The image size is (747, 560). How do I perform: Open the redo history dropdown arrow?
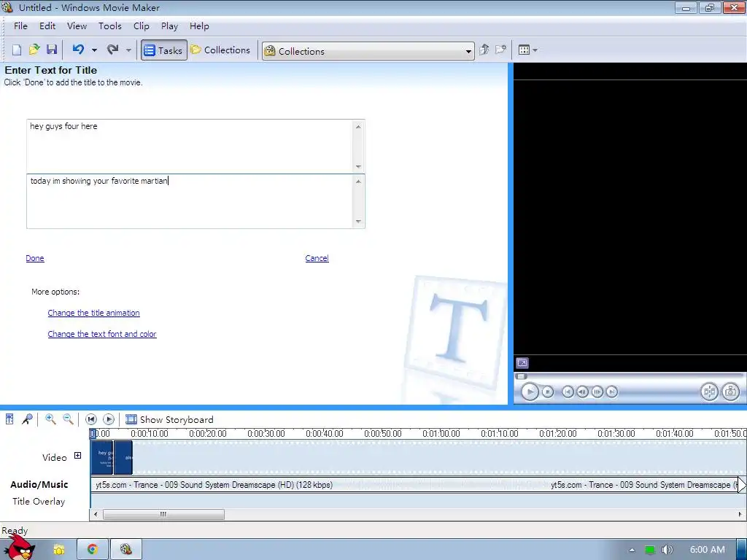[x=128, y=50]
